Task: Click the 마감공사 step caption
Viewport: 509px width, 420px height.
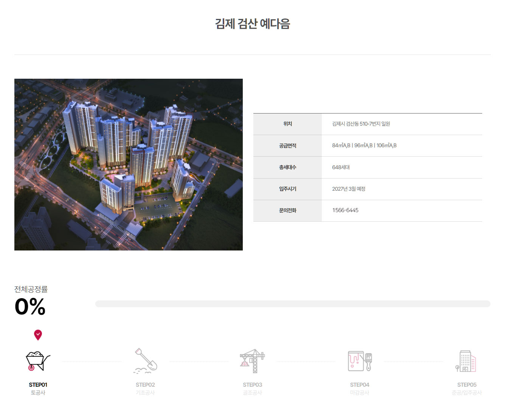Action: click(x=360, y=393)
